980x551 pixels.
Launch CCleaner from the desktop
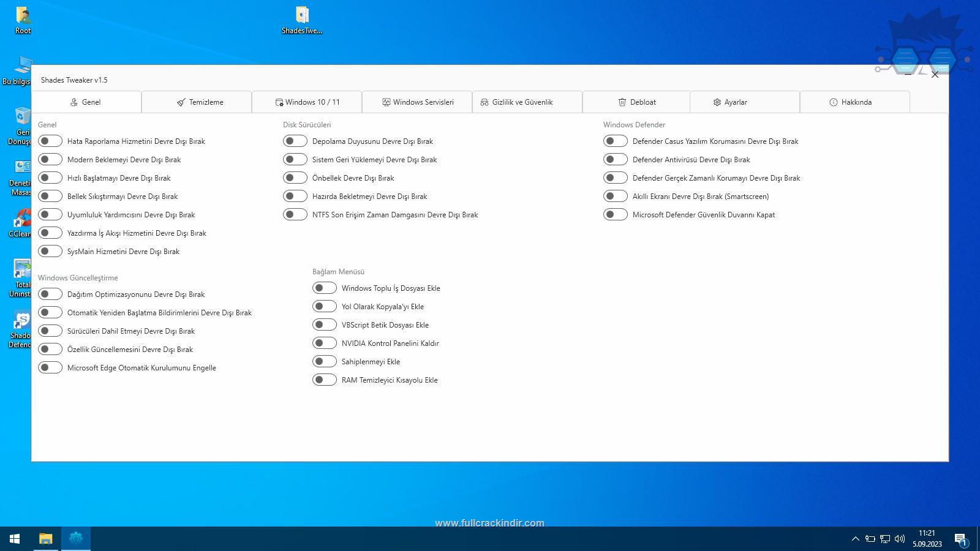(x=20, y=223)
